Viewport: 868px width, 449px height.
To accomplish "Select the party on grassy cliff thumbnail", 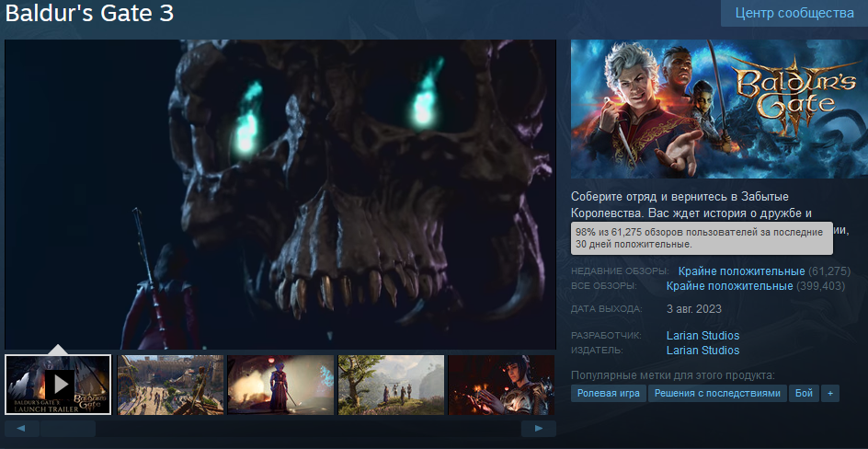I will [391, 385].
